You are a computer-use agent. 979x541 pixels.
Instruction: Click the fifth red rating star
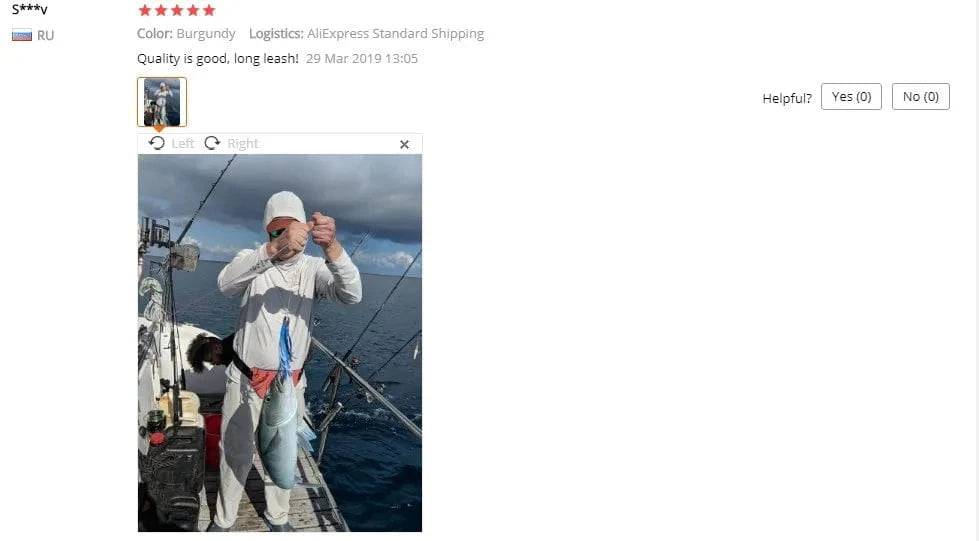209,10
